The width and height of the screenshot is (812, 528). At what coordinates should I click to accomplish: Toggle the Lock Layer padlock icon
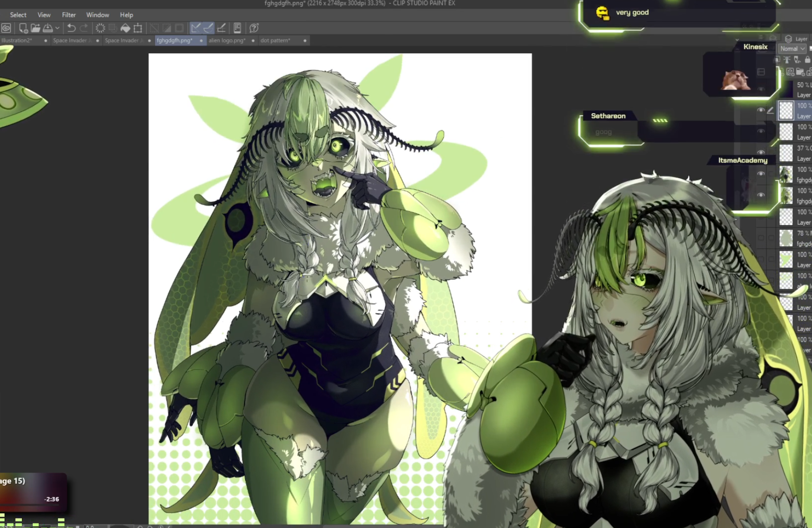(x=807, y=60)
